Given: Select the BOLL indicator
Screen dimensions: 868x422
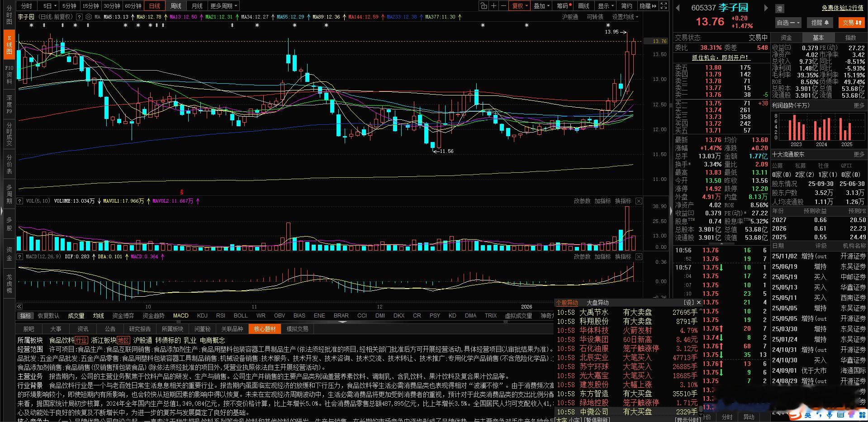Looking at the screenshot, I should [x=241, y=315].
